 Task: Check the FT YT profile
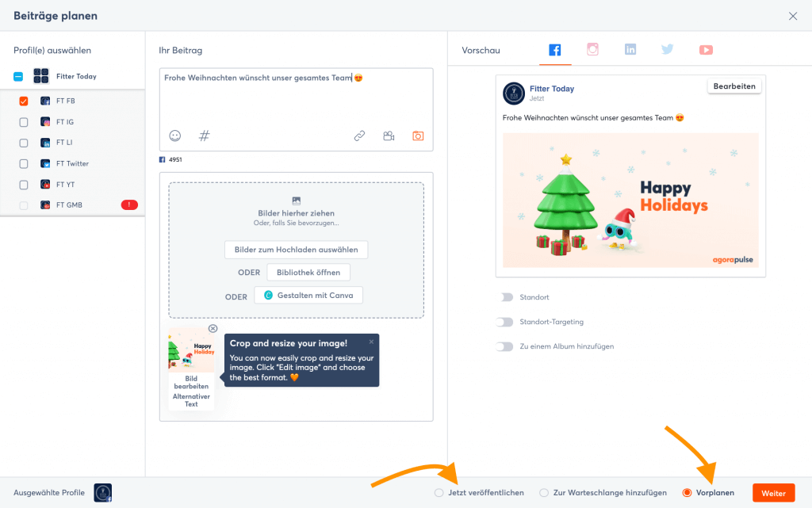23,185
